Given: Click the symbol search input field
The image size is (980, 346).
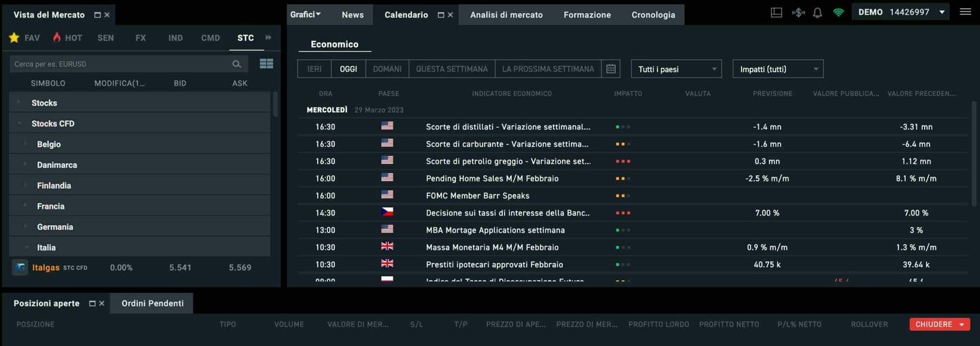Looking at the screenshot, I should (119, 64).
